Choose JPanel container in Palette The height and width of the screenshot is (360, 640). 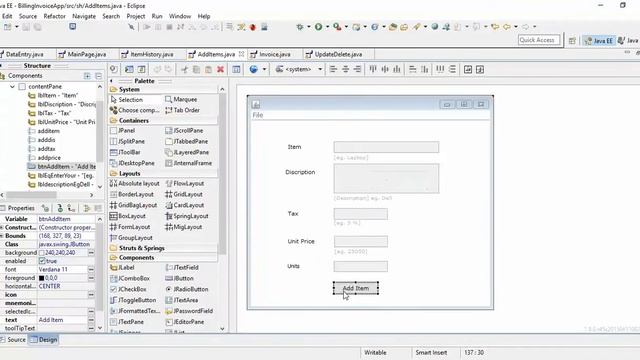pyautogui.click(x=122, y=131)
